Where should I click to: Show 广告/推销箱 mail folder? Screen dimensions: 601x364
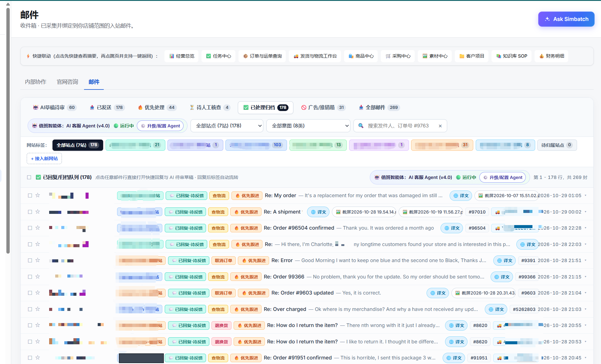coord(323,107)
